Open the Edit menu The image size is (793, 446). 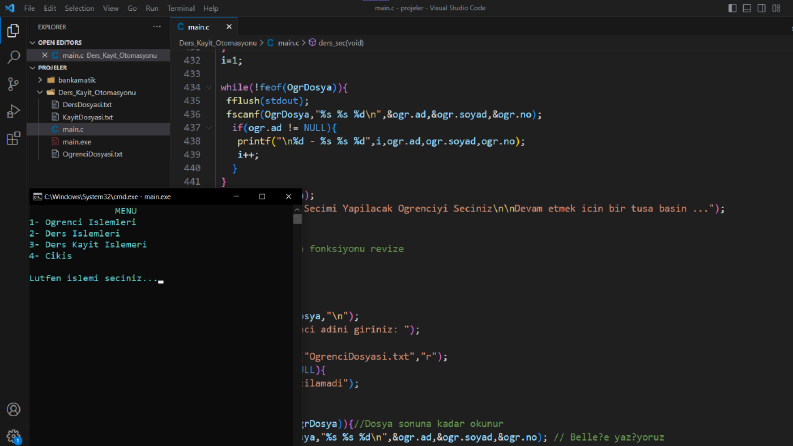[x=50, y=8]
